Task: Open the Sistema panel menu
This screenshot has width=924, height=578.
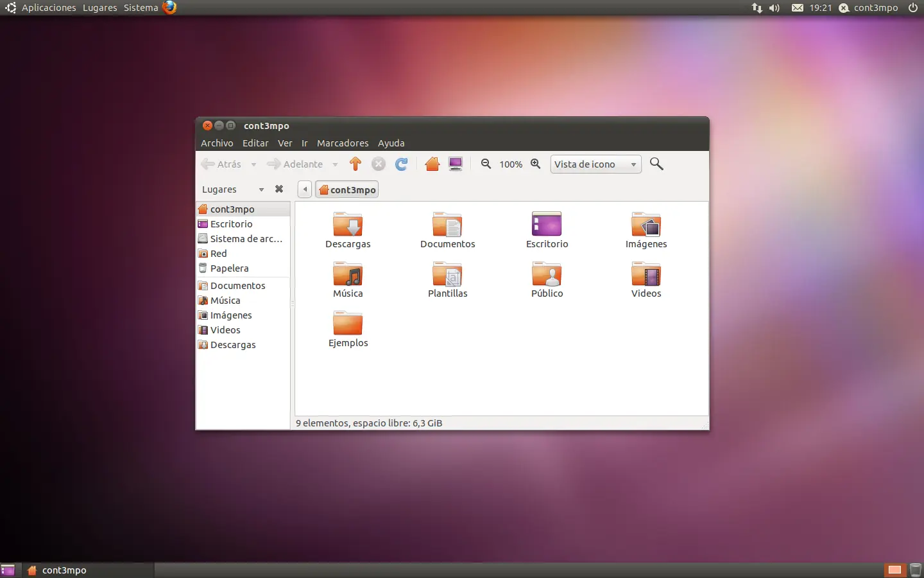Action: [x=141, y=8]
